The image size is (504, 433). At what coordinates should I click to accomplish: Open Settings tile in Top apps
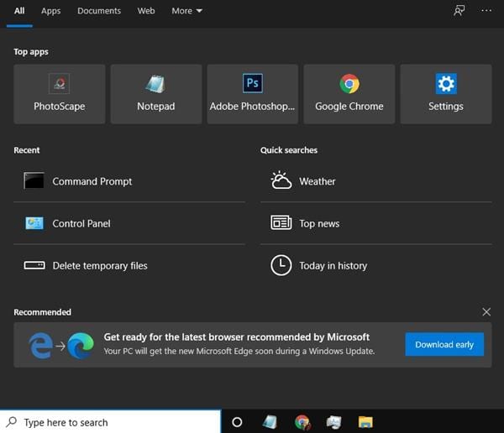pyautogui.click(x=446, y=94)
